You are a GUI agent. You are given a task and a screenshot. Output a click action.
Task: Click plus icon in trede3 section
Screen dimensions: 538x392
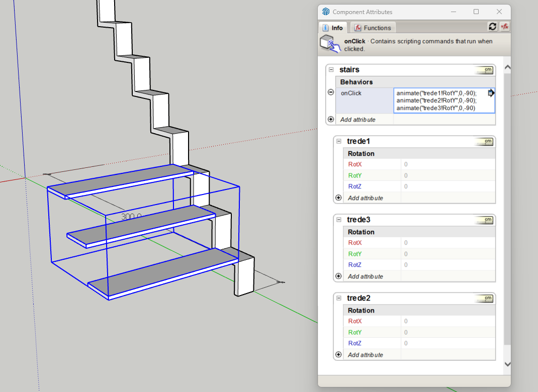click(338, 276)
